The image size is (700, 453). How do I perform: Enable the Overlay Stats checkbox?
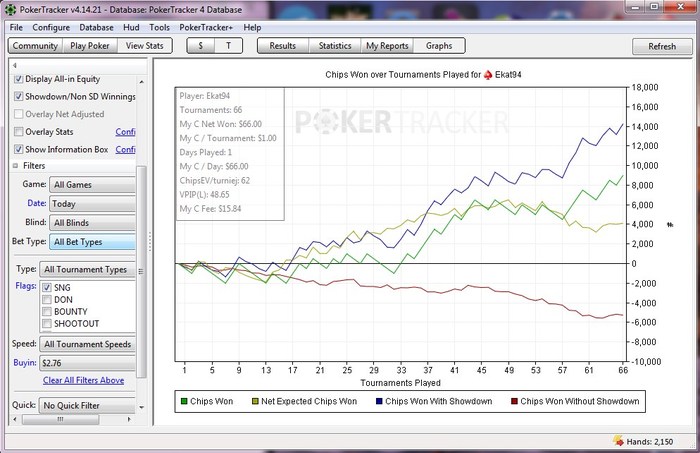point(18,132)
